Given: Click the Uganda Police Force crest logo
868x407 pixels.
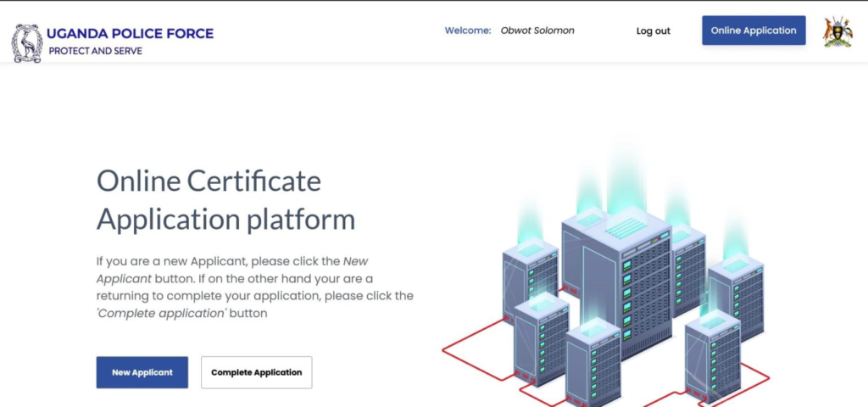Looking at the screenshot, I should (27, 43).
